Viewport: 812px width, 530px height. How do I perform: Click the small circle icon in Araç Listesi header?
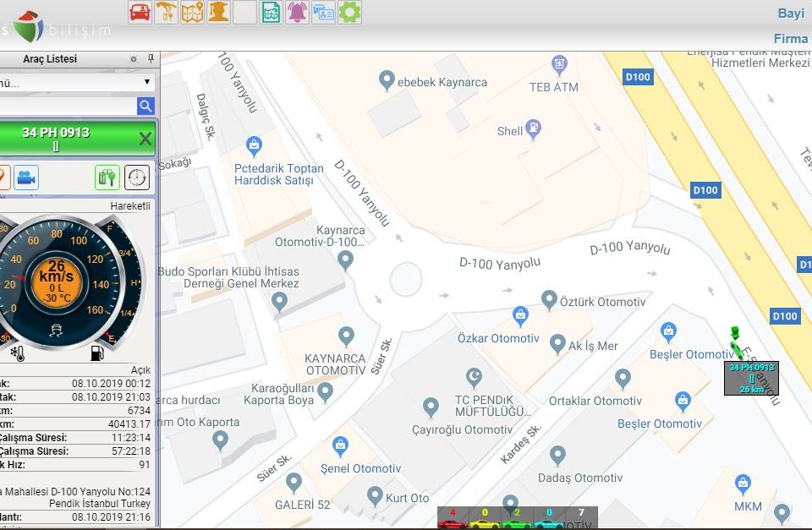134,59
